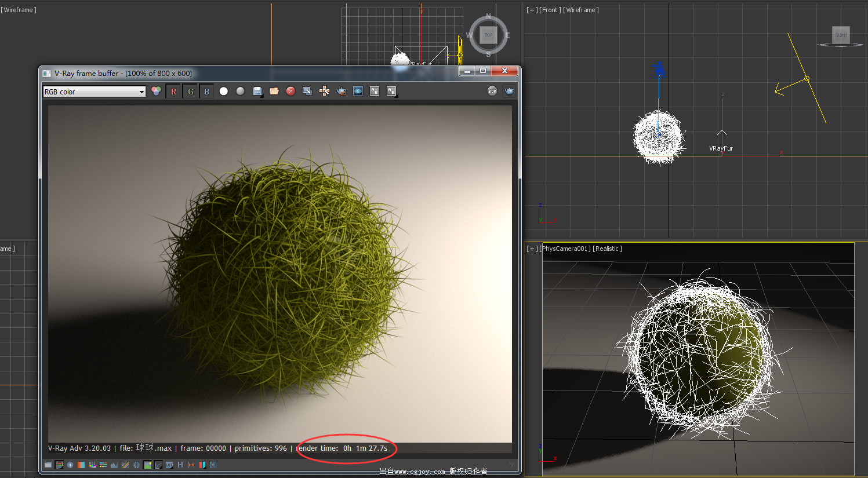Close the V-Ray frame buffer window
Screen dimensions: 868x478
tap(504, 71)
